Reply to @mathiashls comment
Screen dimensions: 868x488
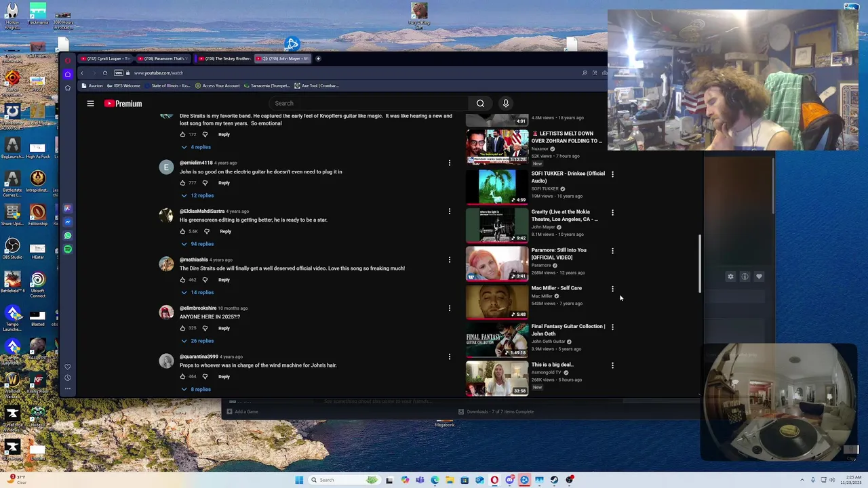(x=224, y=280)
